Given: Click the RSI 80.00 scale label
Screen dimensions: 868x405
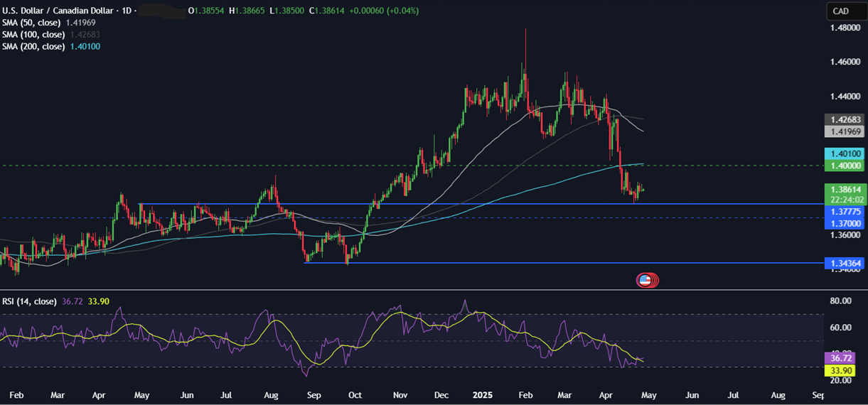Looking at the screenshot, I should click(842, 301).
